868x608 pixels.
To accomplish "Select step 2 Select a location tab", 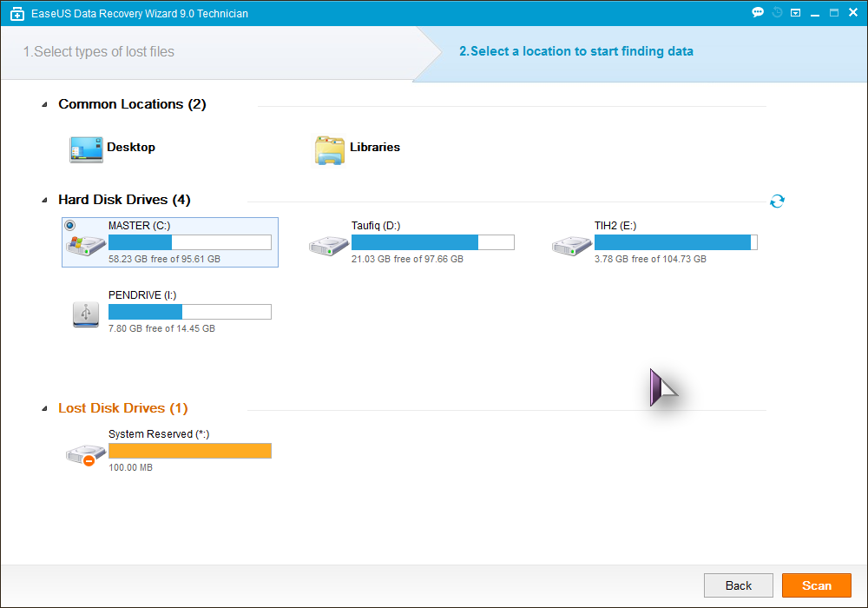I will (x=576, y=51).
